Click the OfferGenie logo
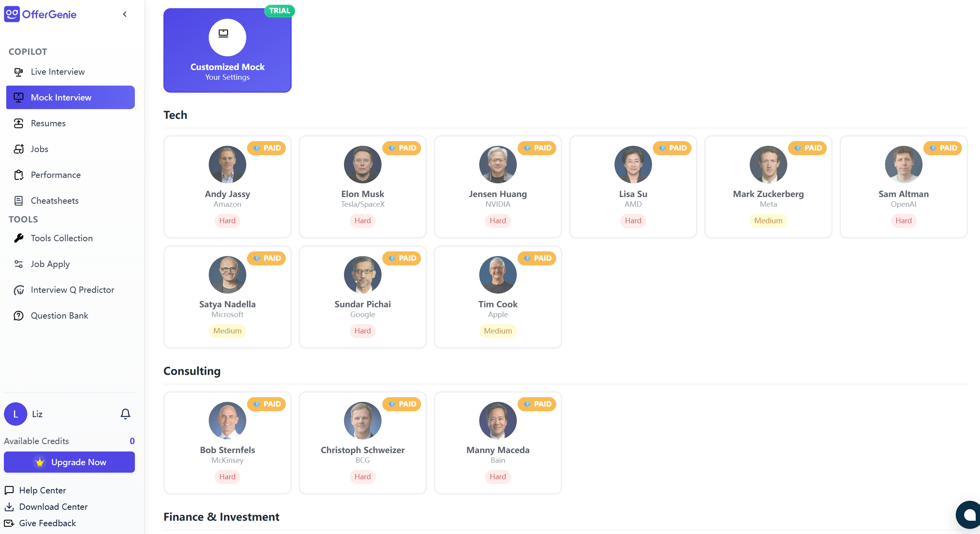 coord(40,14)
